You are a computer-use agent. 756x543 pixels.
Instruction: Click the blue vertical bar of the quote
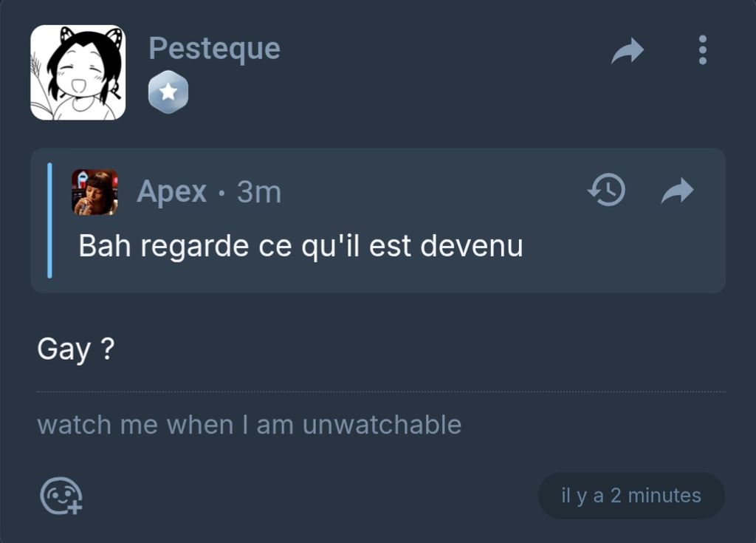coord(49,220)
